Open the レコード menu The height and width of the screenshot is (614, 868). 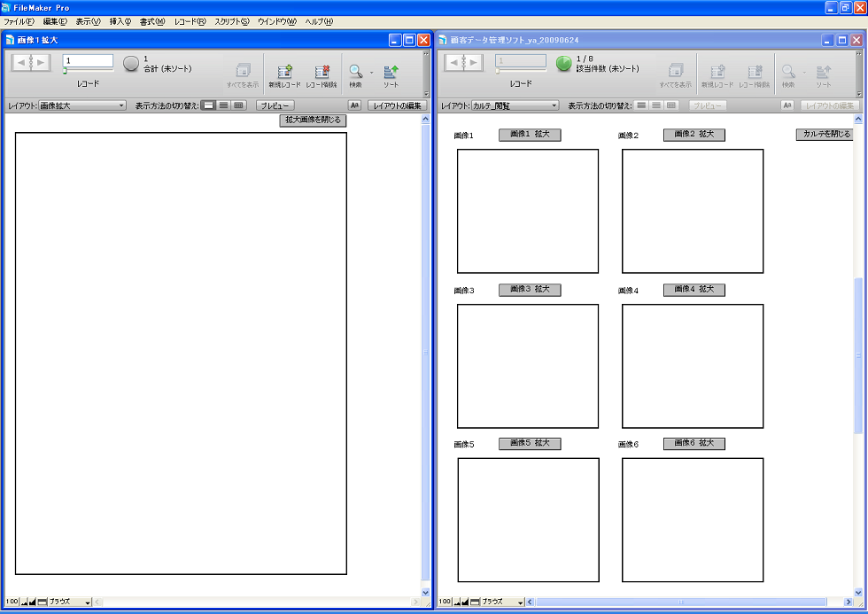(x=190, y=21)
